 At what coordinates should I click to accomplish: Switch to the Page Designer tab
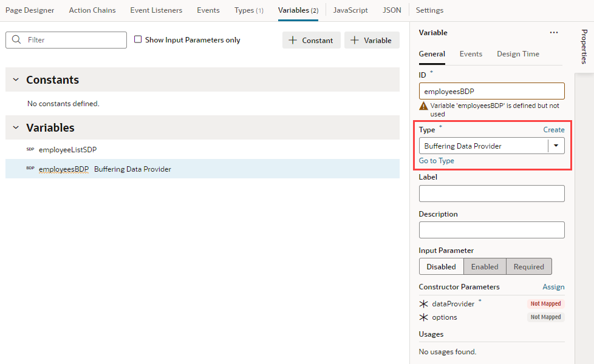30,10
